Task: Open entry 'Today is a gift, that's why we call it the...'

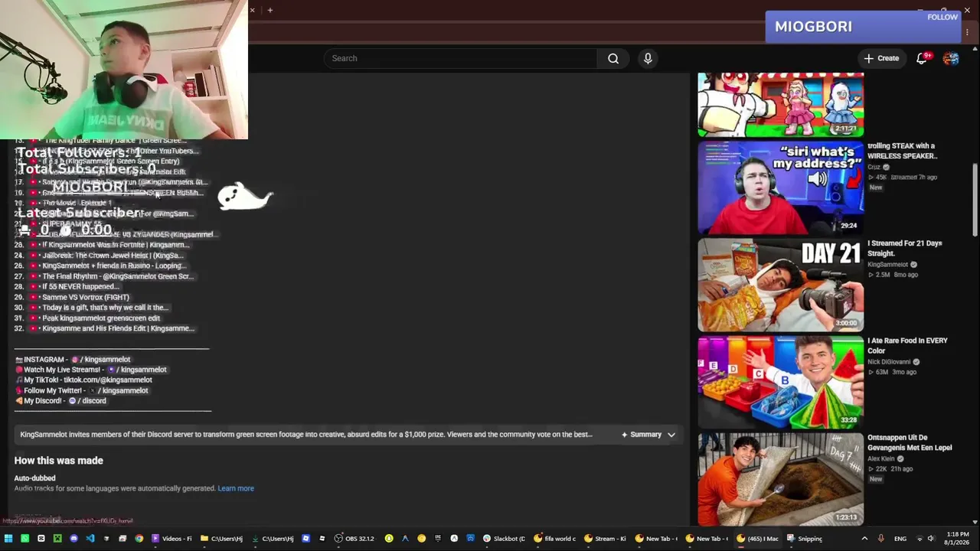Action: [x=105, y=308]
